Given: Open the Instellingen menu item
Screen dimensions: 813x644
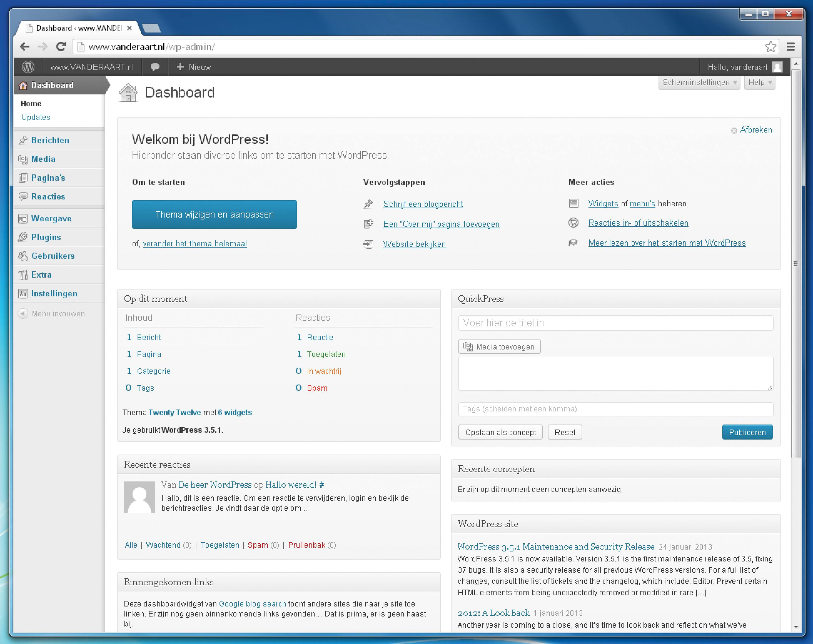Looking at the screenshot, I should 54,294.
